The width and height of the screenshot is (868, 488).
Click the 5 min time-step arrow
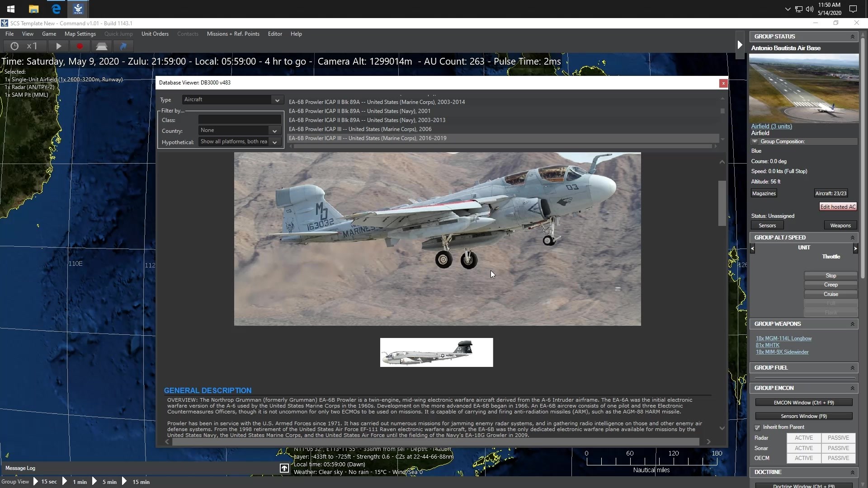pos(94,481)
